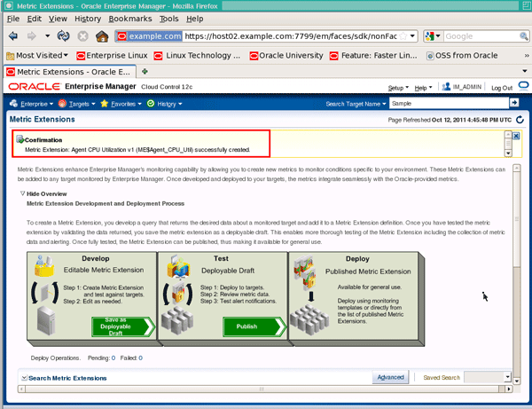Open the Linux Technology bookmark

(x=197, y=55)
